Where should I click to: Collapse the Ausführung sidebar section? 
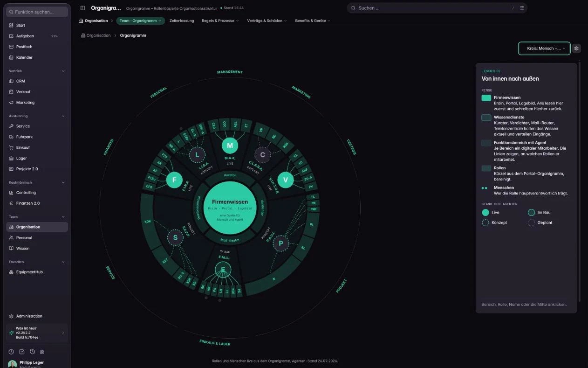click(x=37, y=116)
